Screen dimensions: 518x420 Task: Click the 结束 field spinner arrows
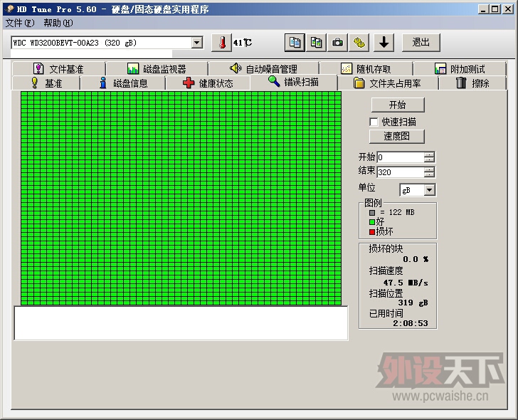(429, 172)
